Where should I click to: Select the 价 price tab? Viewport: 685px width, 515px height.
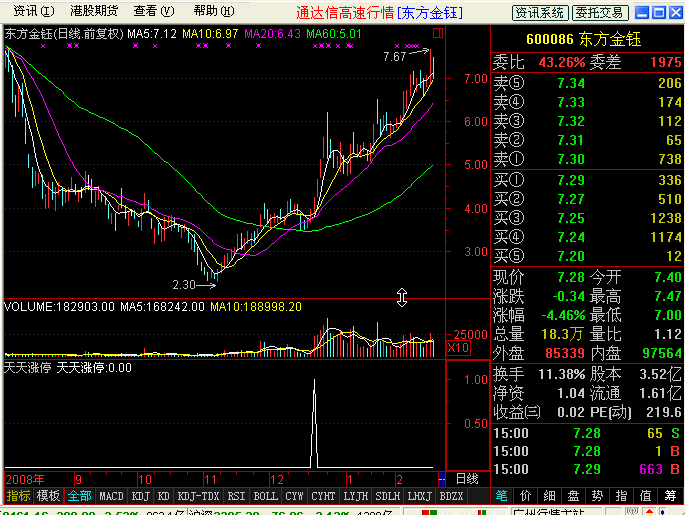point(526,496)
